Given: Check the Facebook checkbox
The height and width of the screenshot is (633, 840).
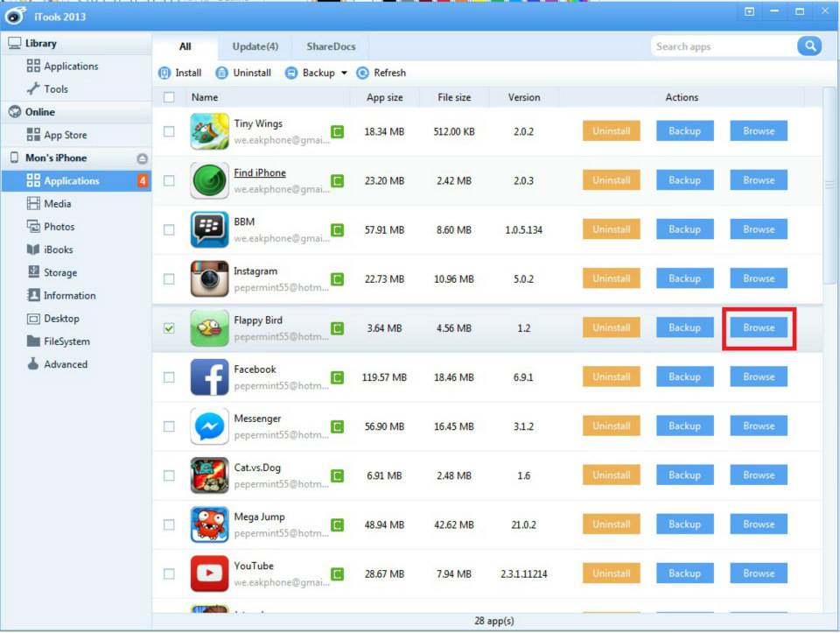Looking at the screenshot, I should [169, 377].
